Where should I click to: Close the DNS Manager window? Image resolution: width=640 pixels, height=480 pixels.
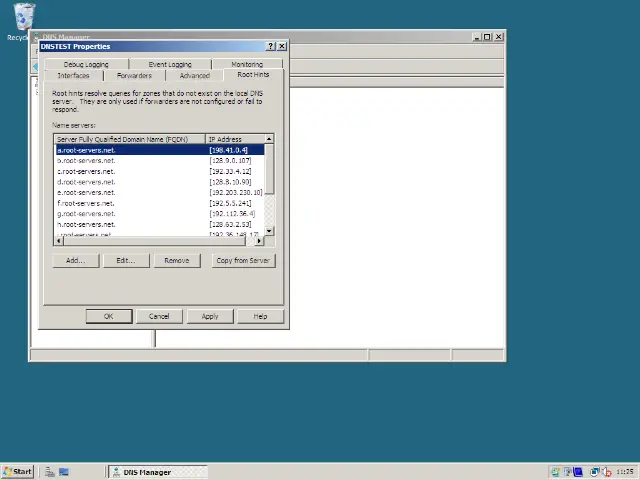[x=498, y=37]
